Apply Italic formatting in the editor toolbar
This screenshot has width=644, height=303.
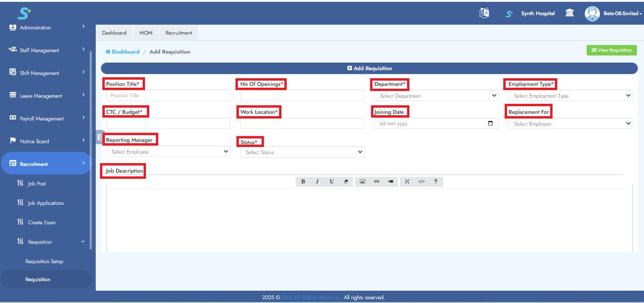coord(317,182)
